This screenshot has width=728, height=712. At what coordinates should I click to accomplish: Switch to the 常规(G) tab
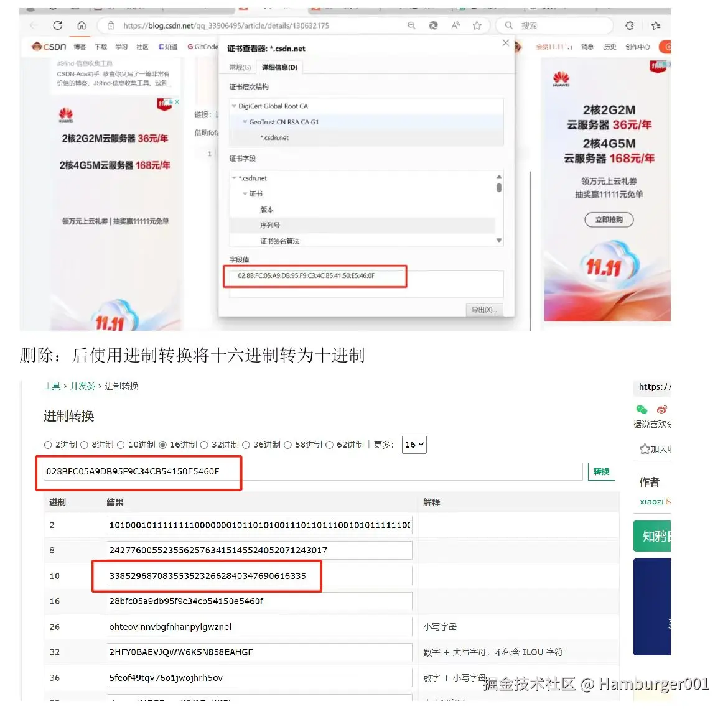coord(238,67)
